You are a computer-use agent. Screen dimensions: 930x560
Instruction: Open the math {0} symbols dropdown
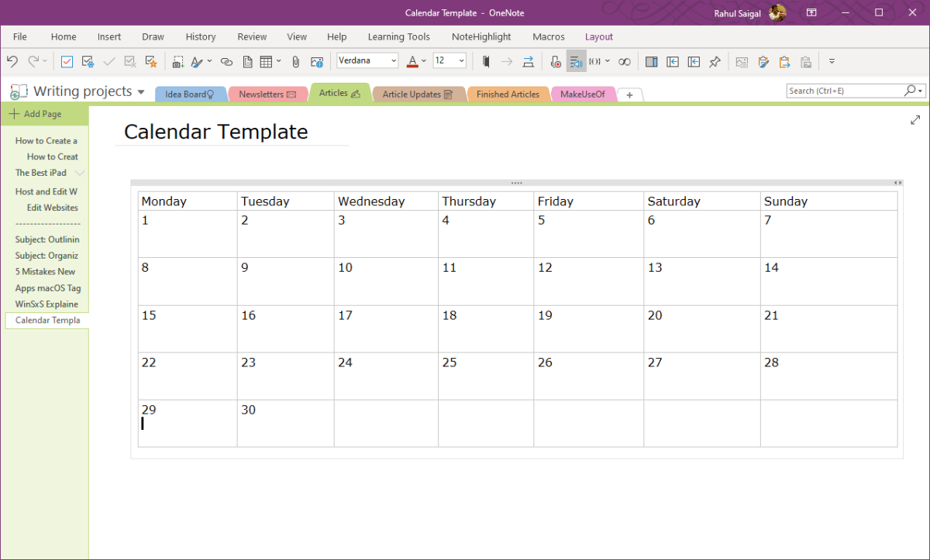(608, 61)
